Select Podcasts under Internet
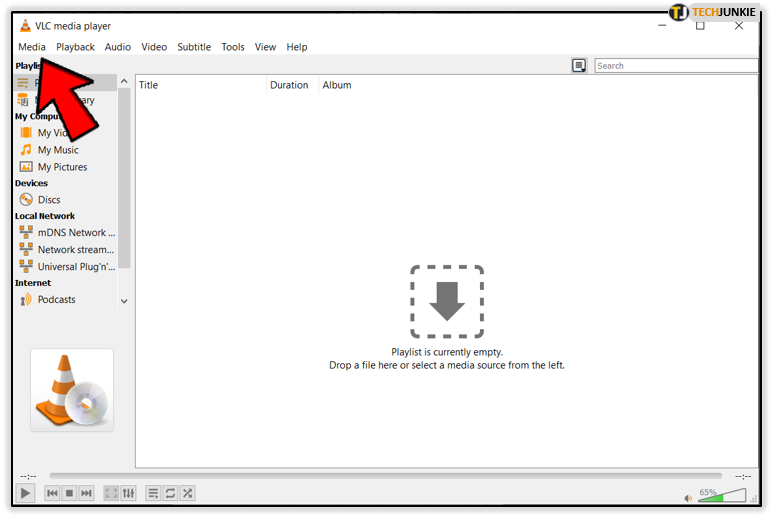Image resolution: width=773 pixels, height=518 pixels. click(x=65, y=300)
